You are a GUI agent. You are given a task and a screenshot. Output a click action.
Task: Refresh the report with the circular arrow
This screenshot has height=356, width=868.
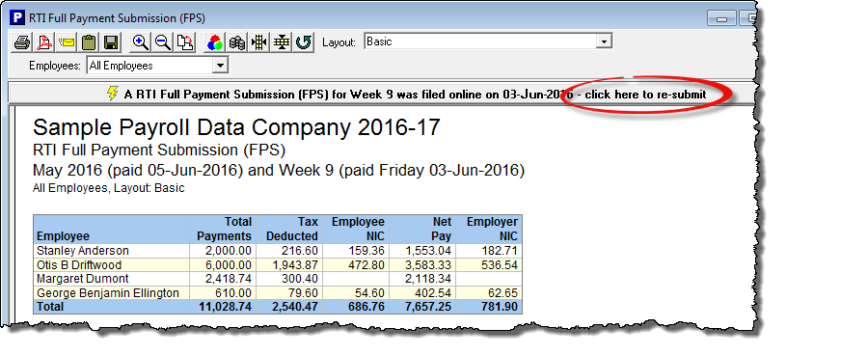(x=304, y=42)
